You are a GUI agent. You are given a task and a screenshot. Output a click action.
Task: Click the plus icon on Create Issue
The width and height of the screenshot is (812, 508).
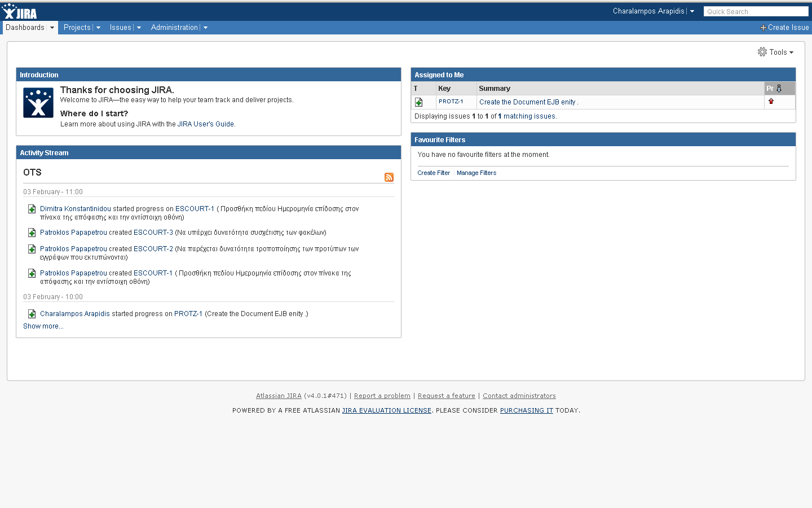(763, 28)
